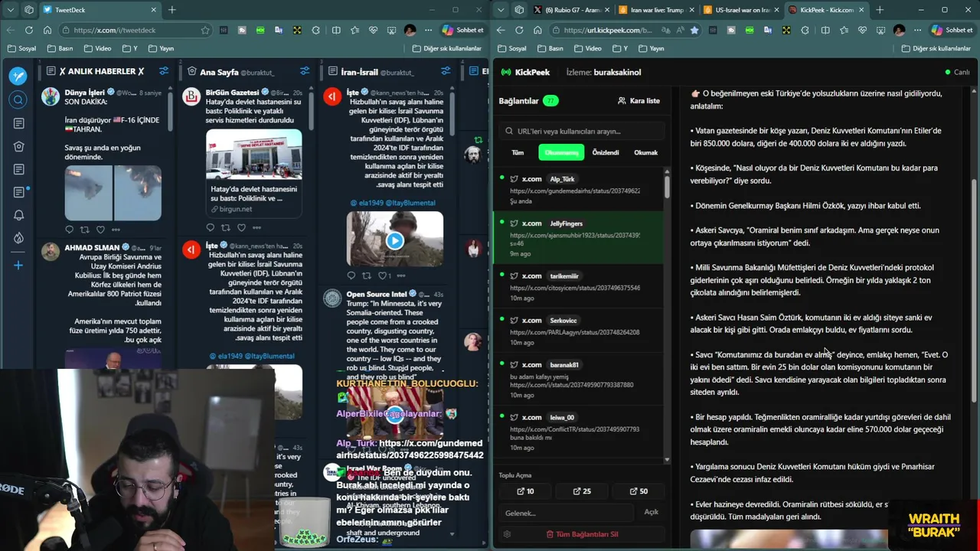Open the TweetDeck search icon in sidebar
This screenshot has height=551, width=980.
point(18,99)
